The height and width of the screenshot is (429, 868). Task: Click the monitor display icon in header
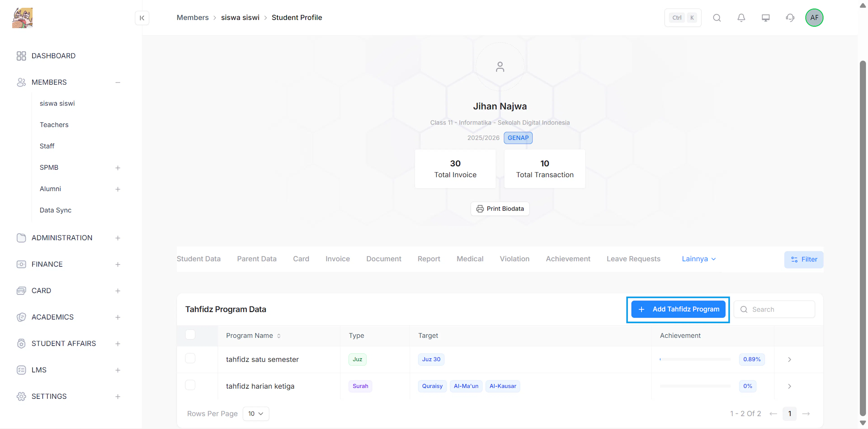point(766,18)
